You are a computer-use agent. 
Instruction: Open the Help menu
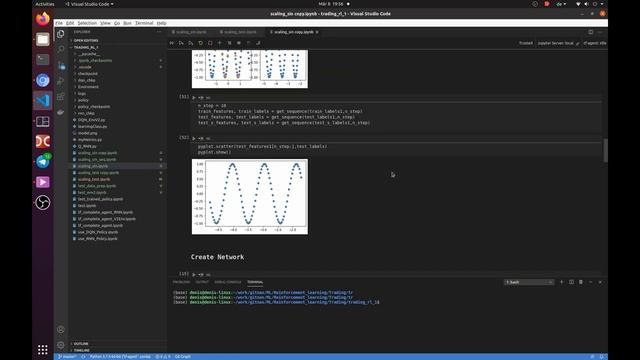click(x=162, y=23)
